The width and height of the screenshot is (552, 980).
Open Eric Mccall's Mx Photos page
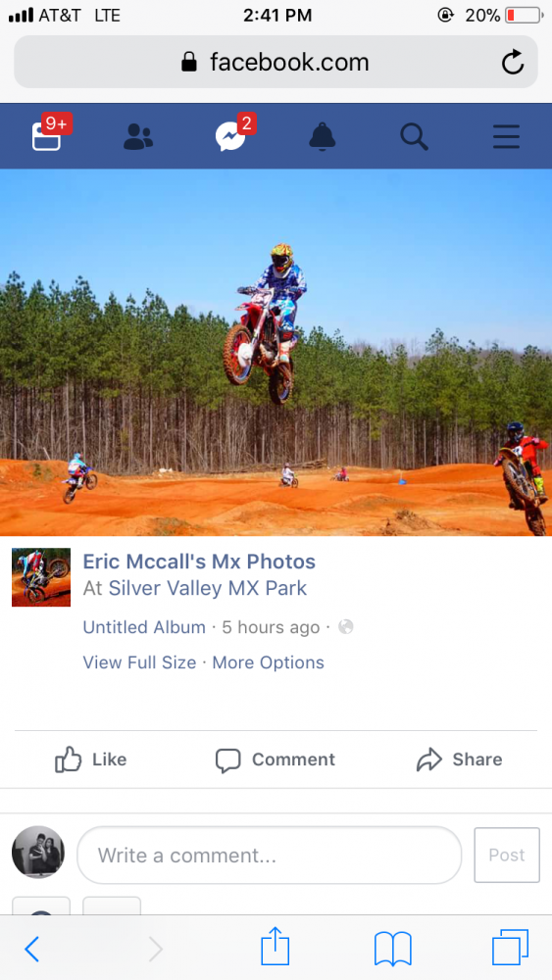click(x=199, y=562)
